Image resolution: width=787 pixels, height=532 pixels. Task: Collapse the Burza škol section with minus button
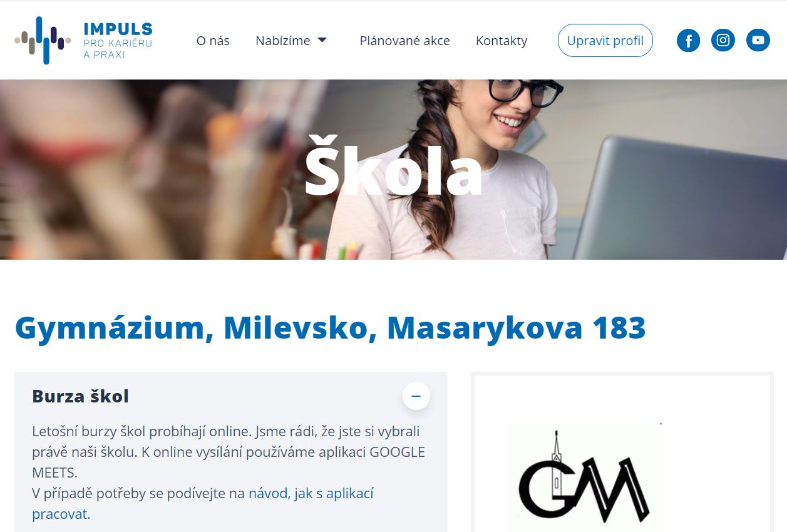pyautogui.click(x=416, y=396)
